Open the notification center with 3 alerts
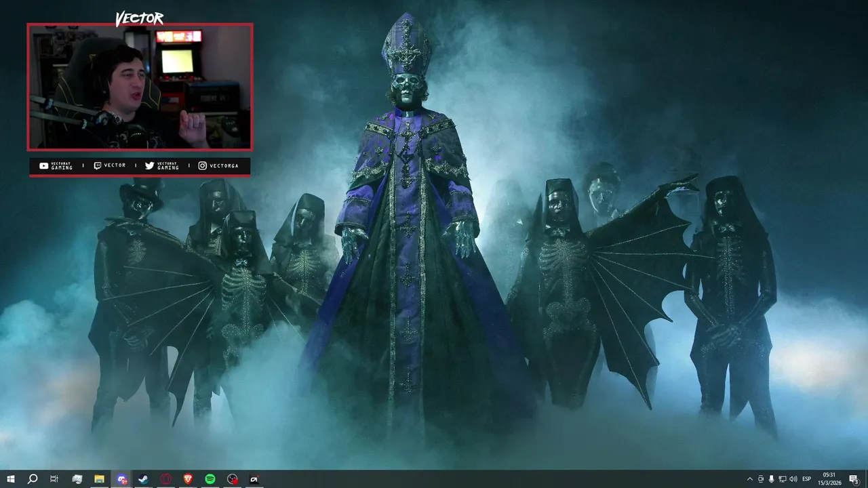Screen dimensions: 868x488 tap(854, 479)
